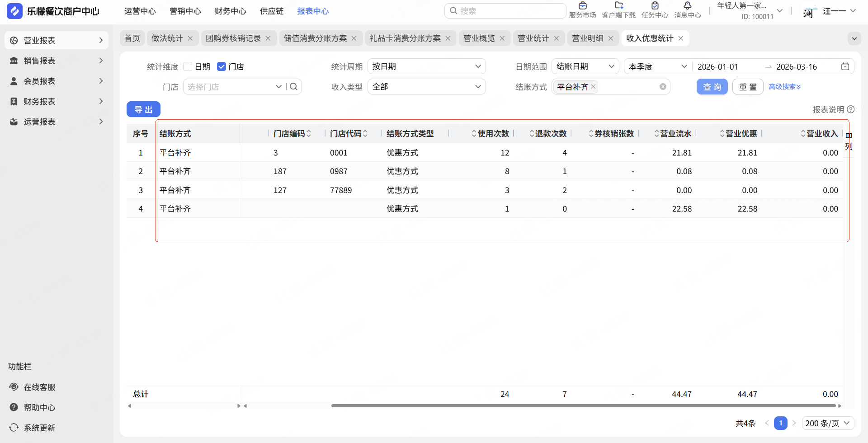This screenshot has width=868, height=443.
Task: Open the date range calendar icon
Action: click(845, 67)
